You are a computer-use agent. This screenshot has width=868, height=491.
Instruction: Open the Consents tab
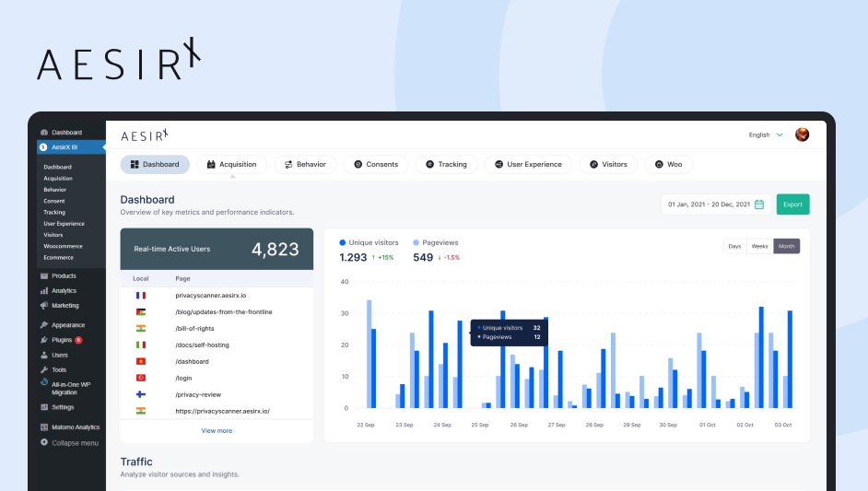coord(377,164)
